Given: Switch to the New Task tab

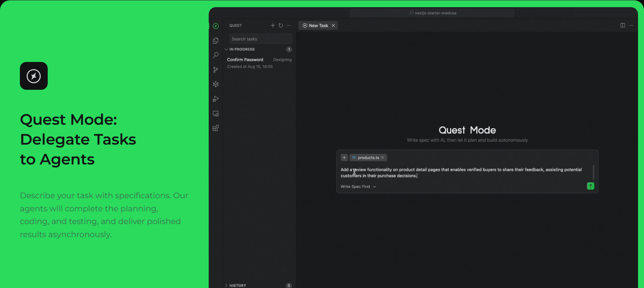Looking at the screenshot, I should click(x=318, y=25).
